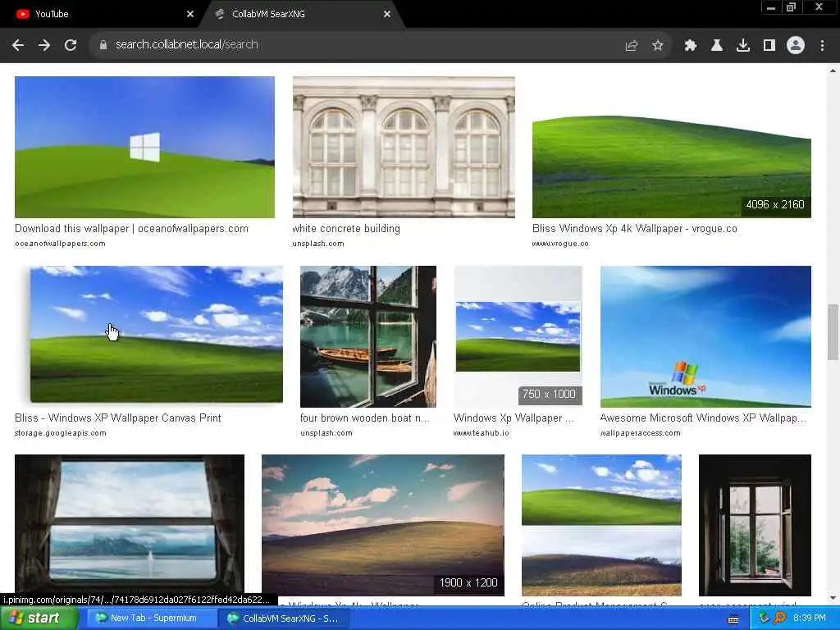Click the wallpaperaccess.com source text
840x630 pixels.
pos(640,433)
